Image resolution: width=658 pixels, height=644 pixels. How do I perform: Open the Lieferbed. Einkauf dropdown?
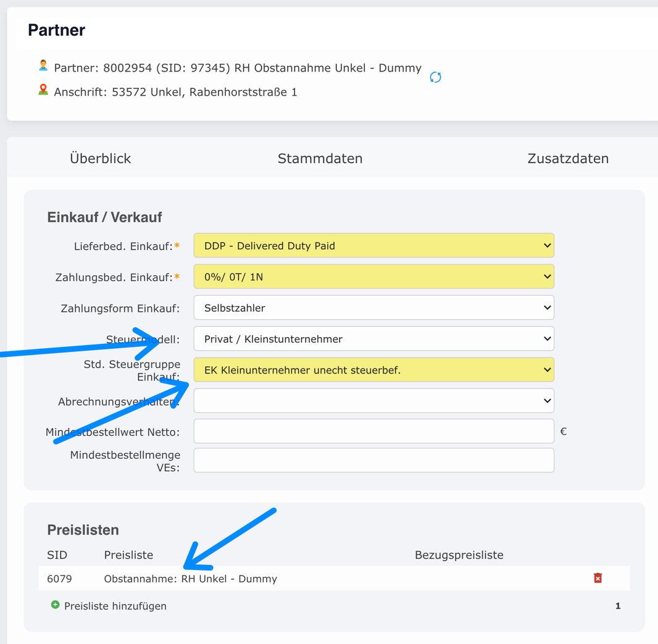[x=373, y=246]
